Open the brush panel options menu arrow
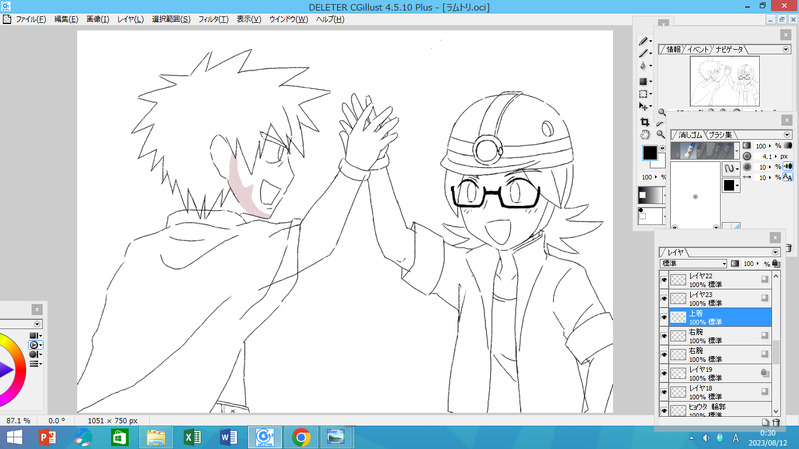799x449 pixels. [x=787, y=135]
